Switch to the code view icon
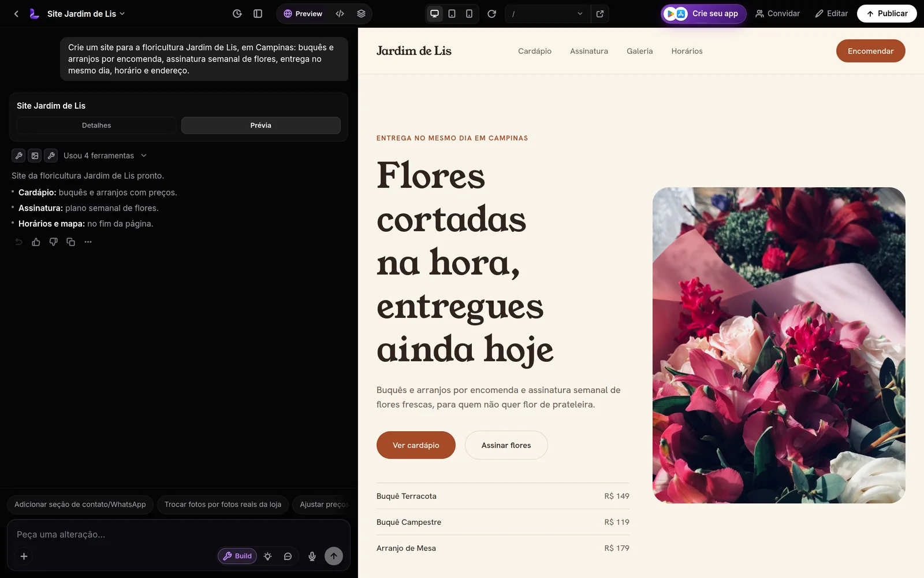 tap(340, 14)
